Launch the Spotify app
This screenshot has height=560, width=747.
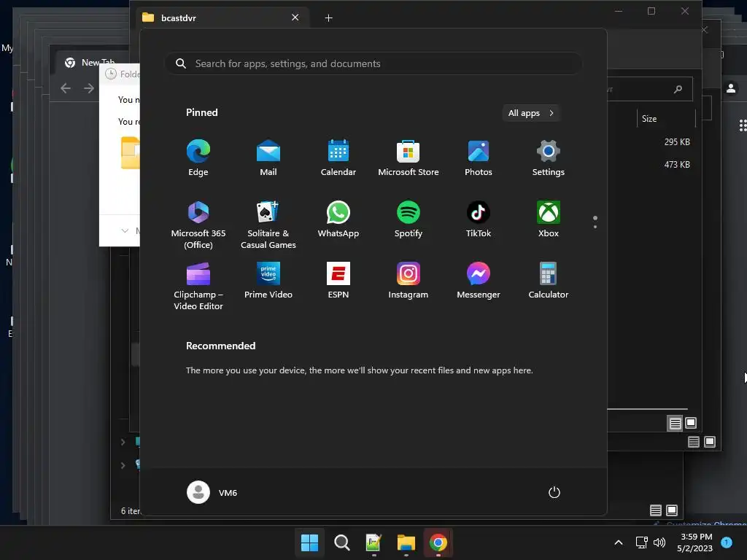click(x=409, y=219)
